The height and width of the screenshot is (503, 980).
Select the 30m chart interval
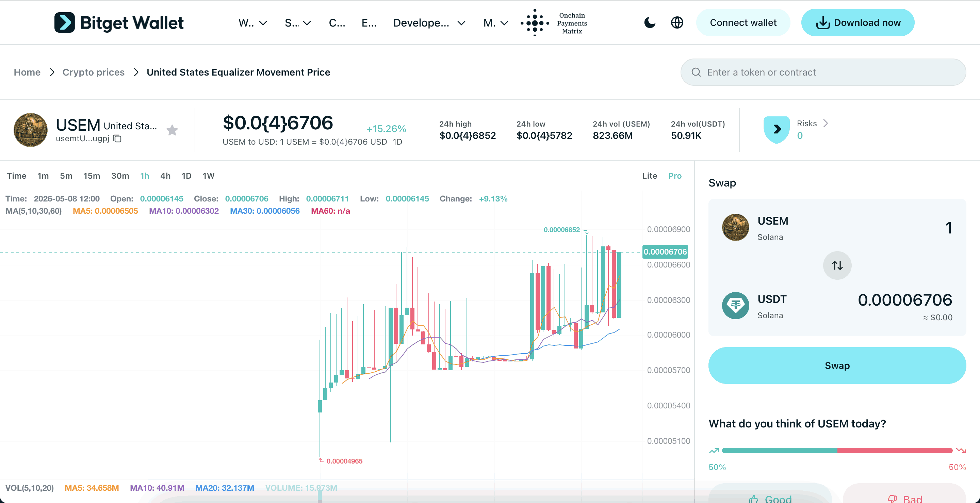pyautogui.click(x=120, y=176)
